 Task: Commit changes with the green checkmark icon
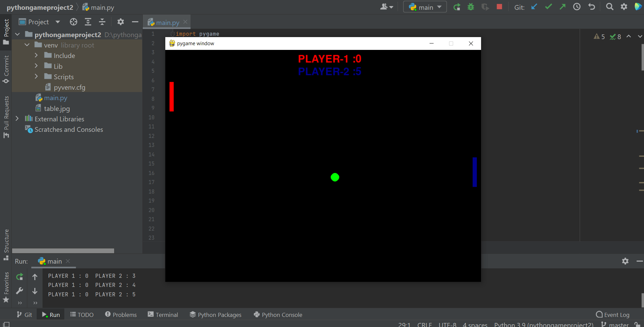pyautogui.click(x=549, y=7)
